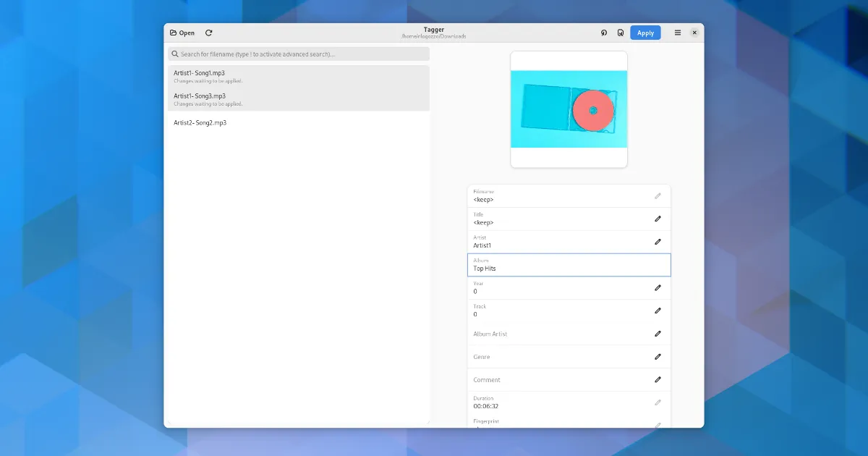Click the pencil icon for Artist
Image resolution: width=868 pixels, height=456 pixels.
coord(658,242)
